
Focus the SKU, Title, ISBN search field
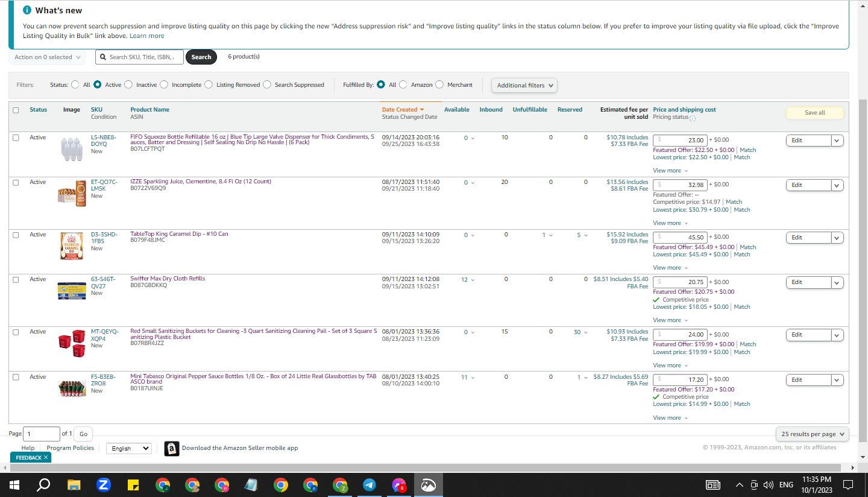click(140, 57)
